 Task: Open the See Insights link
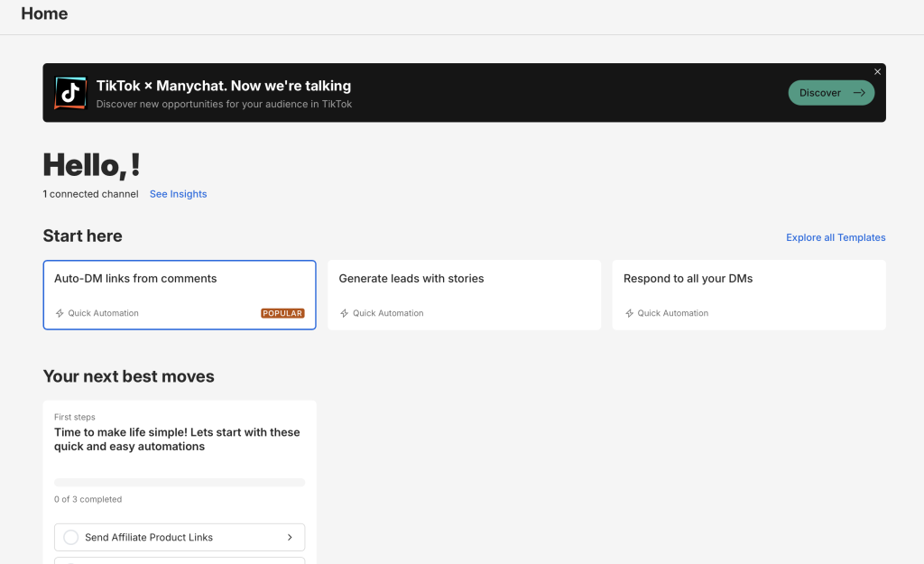(178, 194)
